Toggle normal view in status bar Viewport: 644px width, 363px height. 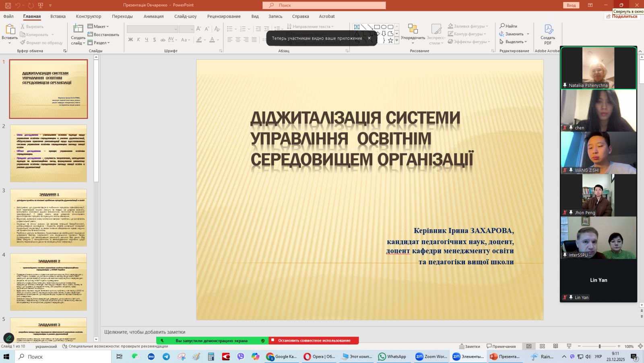coord(529,346)
